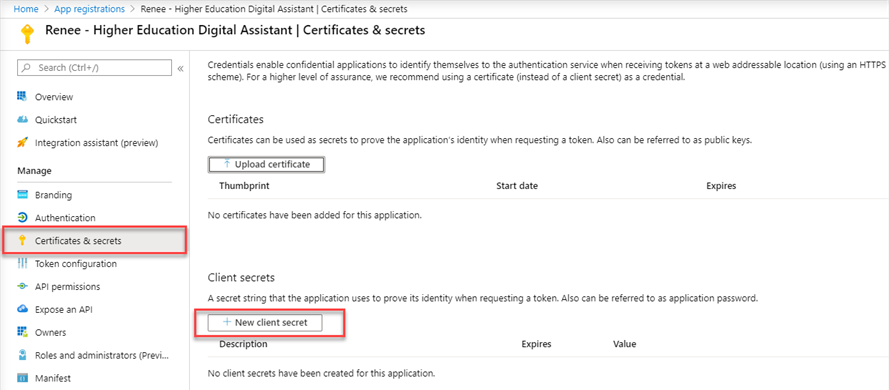Focus the Search (Ctrl+/) input field
The image size is (889, 390).
(x=95, y=67)
